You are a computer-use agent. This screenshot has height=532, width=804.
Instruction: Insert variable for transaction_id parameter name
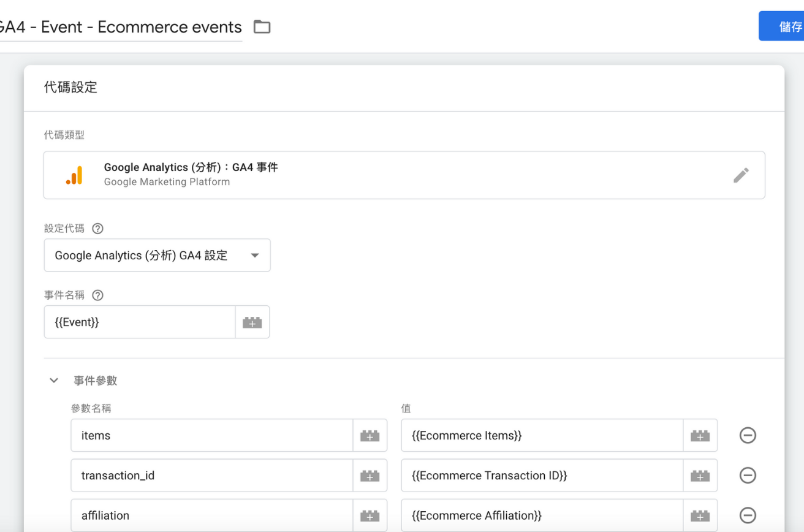click(x=370, y=476)
